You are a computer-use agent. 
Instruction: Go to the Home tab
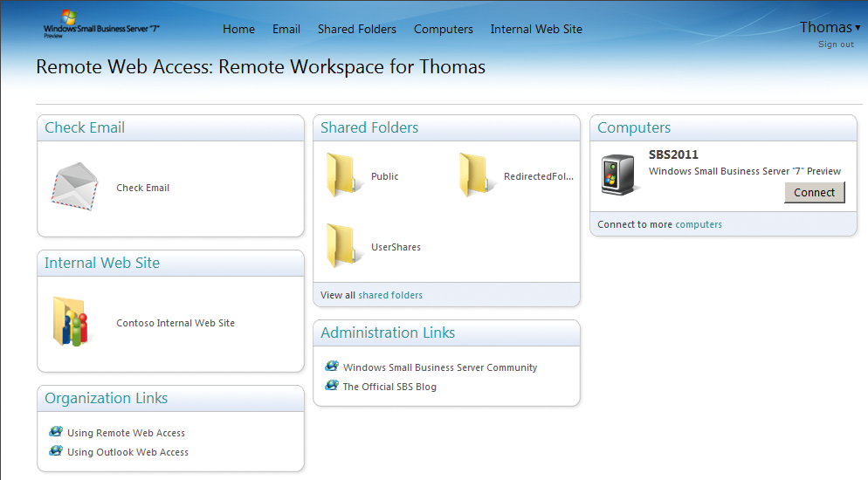[238, 30]
